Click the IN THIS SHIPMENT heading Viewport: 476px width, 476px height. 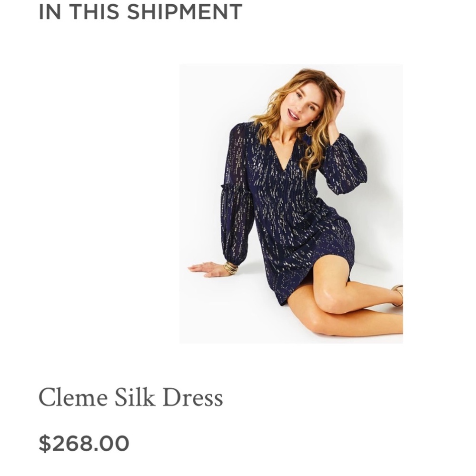click(x=140, y=12)
